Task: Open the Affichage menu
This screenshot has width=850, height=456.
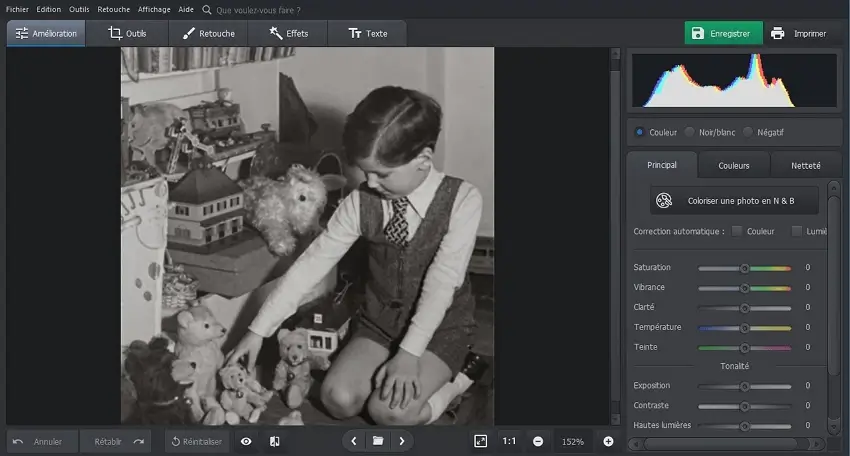Action: [x=154, y=9]
